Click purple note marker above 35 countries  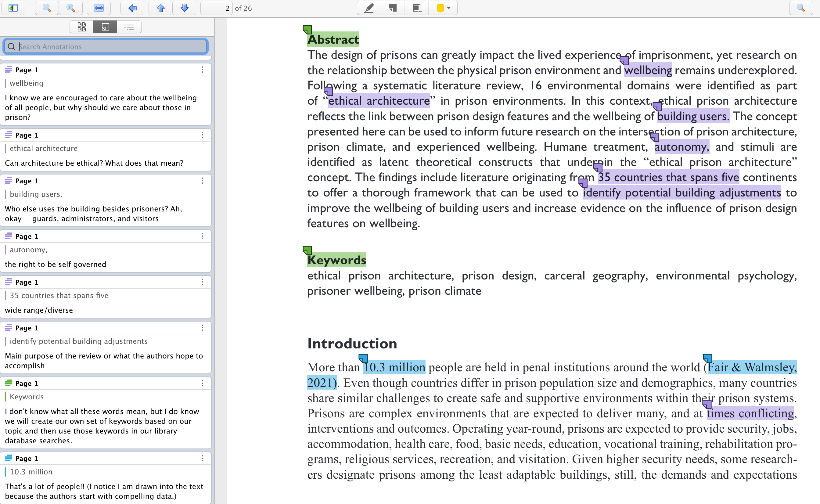[x=598, y=168]
